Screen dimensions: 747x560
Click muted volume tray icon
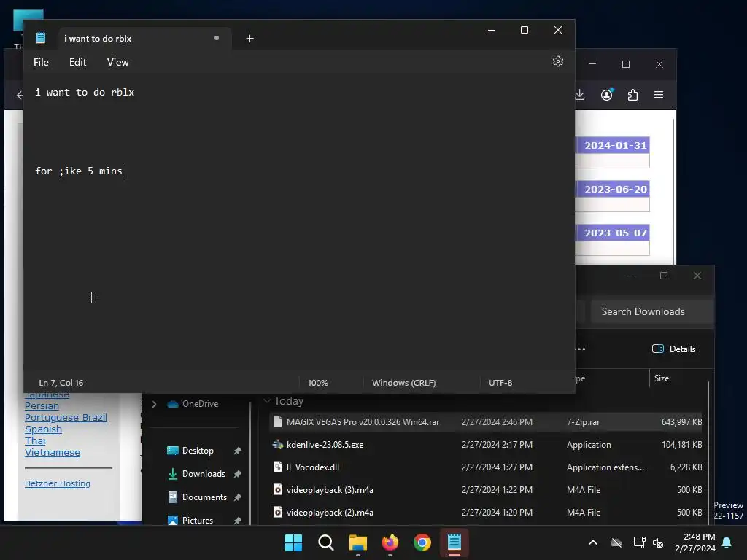658,542
